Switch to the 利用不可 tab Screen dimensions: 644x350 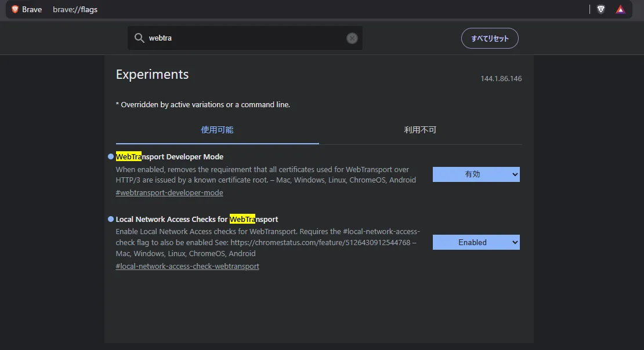[x=420, y=130]
